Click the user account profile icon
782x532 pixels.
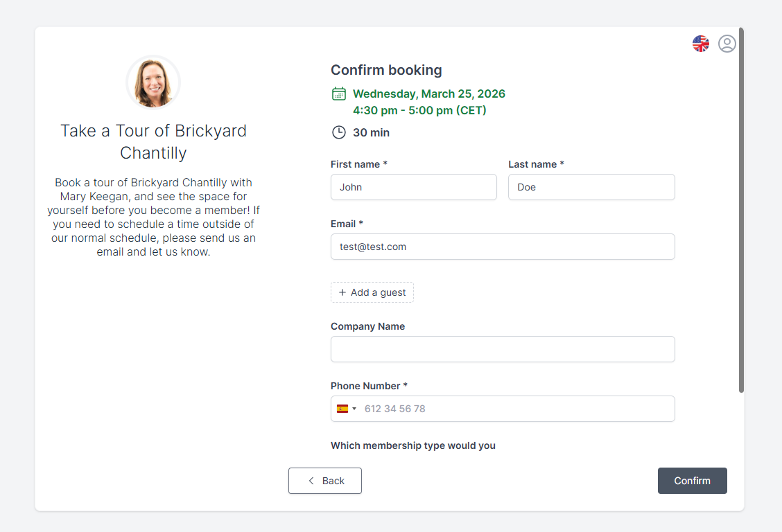[727, 44]
